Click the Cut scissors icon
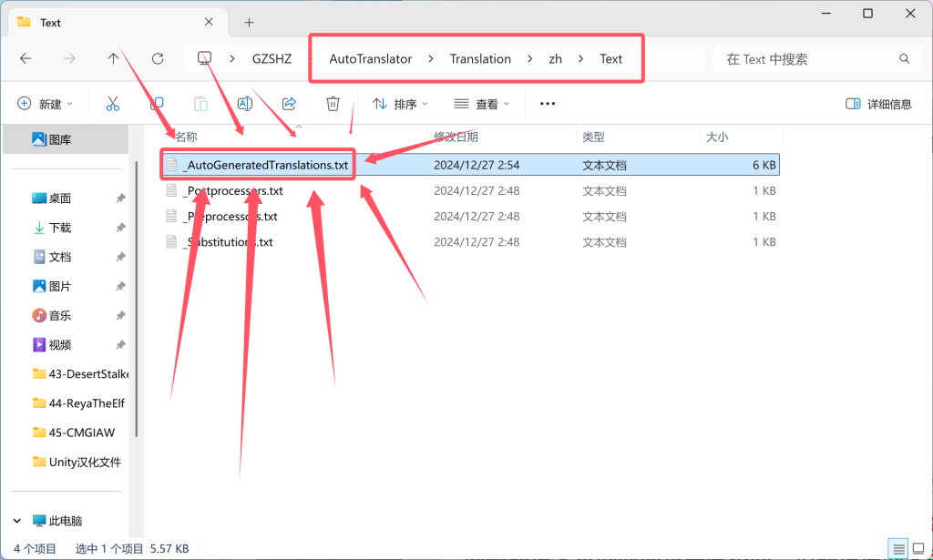This screenshot has height=560, width=933. [113, 104]
